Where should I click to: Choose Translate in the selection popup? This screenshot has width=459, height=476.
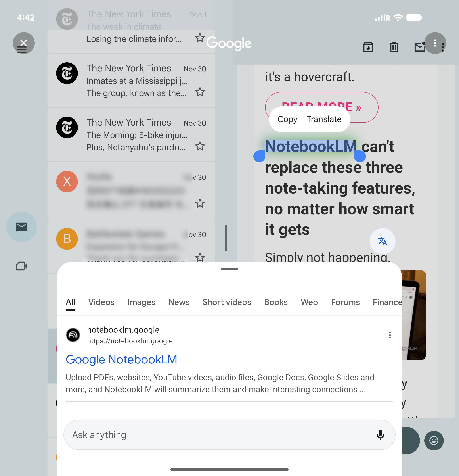click(x=324, y=119)
